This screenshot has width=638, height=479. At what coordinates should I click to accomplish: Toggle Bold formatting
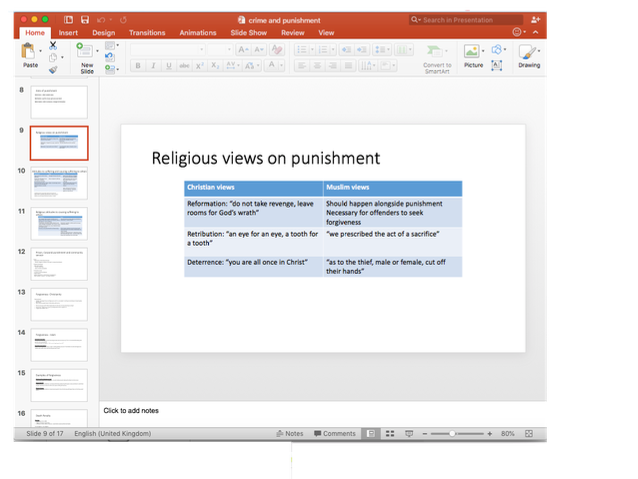[138, 66]
